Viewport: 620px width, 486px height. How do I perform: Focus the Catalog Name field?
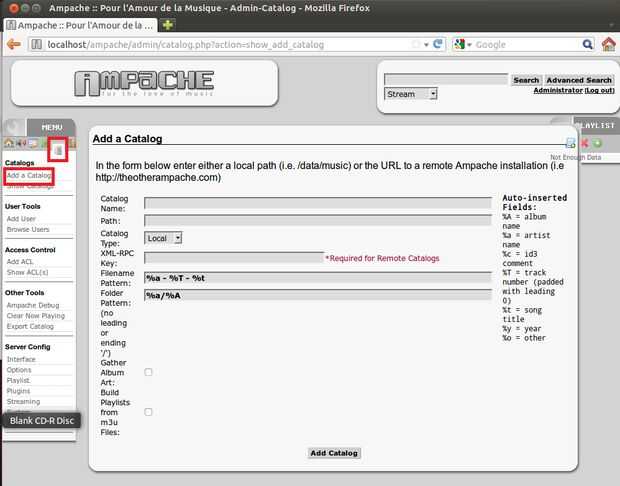318,203
